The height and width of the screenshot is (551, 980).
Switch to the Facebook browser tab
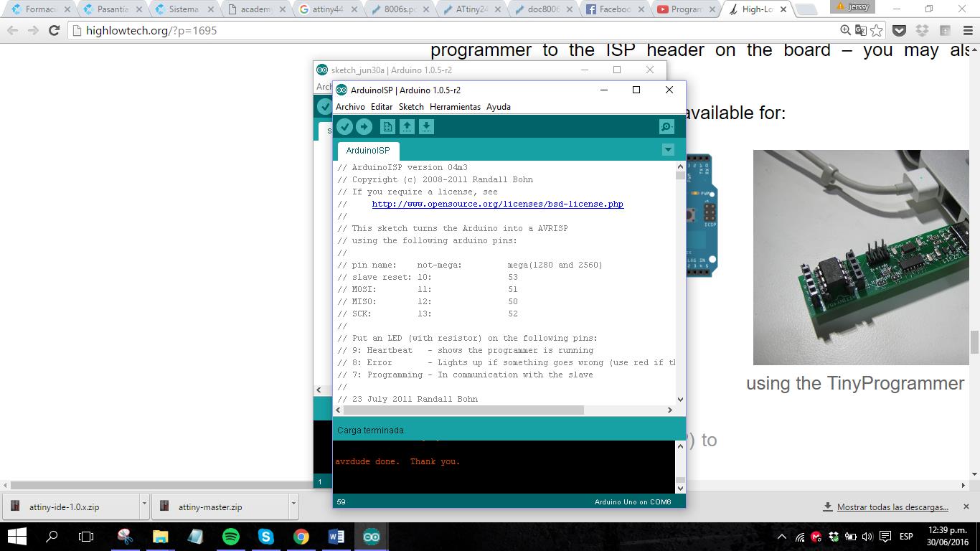[x=614, y=9]
